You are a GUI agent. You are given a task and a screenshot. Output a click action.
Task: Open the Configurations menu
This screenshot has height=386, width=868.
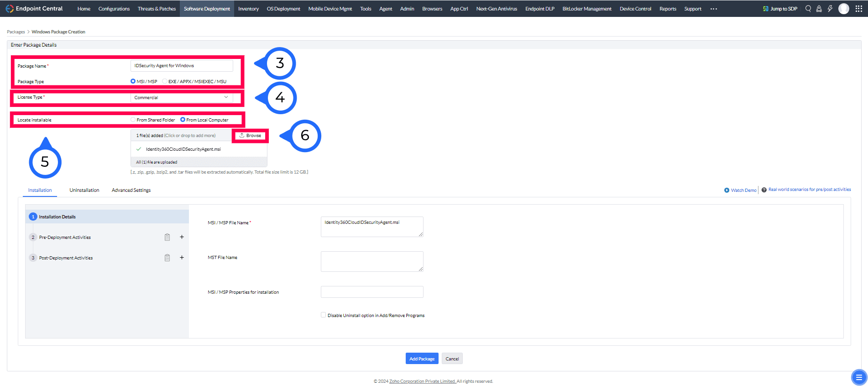pos(114,9)
